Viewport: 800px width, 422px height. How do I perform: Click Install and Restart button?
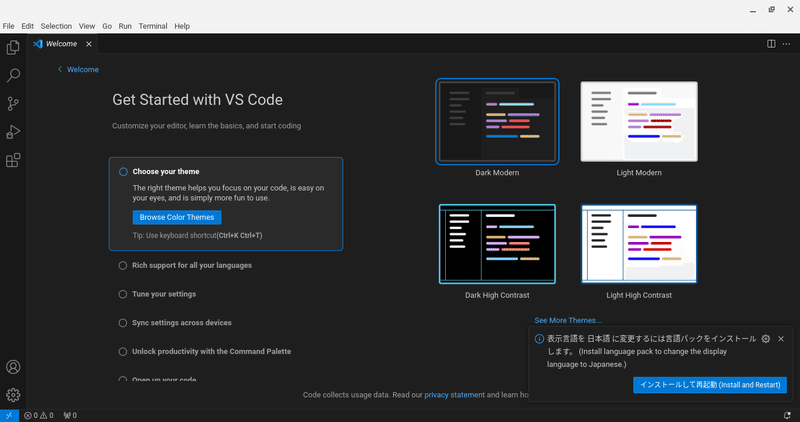710,385
